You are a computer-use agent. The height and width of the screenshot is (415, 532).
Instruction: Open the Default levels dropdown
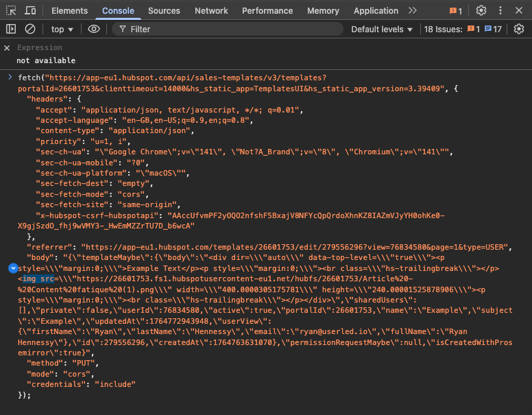coord(382,29)
